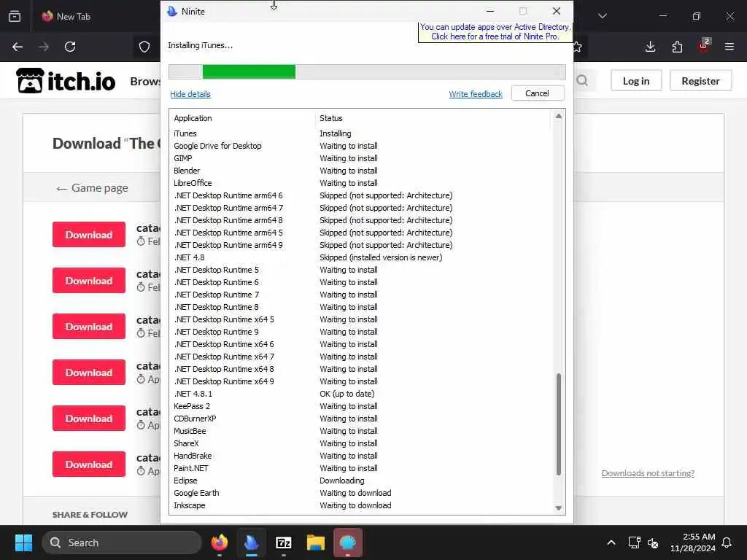Open 7-Zip from the taskbar
Screen dimensions: 747x560
(284, 542)
